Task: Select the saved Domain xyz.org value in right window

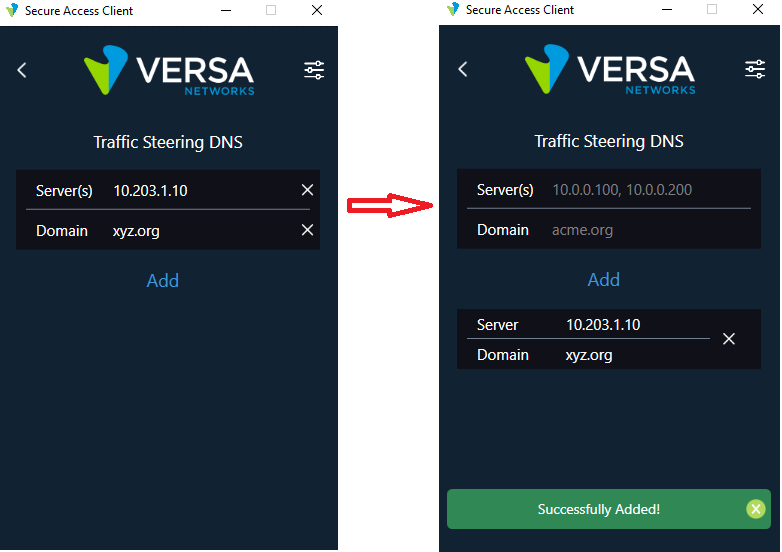Action: click(589, 355)
